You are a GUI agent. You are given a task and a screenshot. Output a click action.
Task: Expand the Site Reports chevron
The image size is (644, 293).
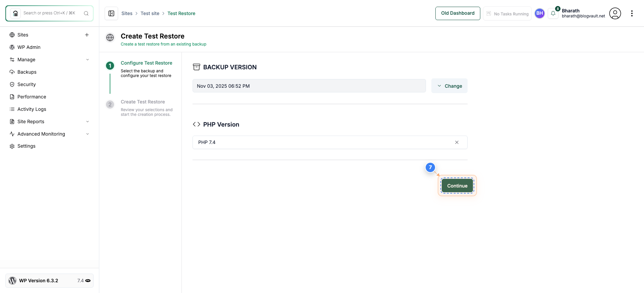pos(88,122)
